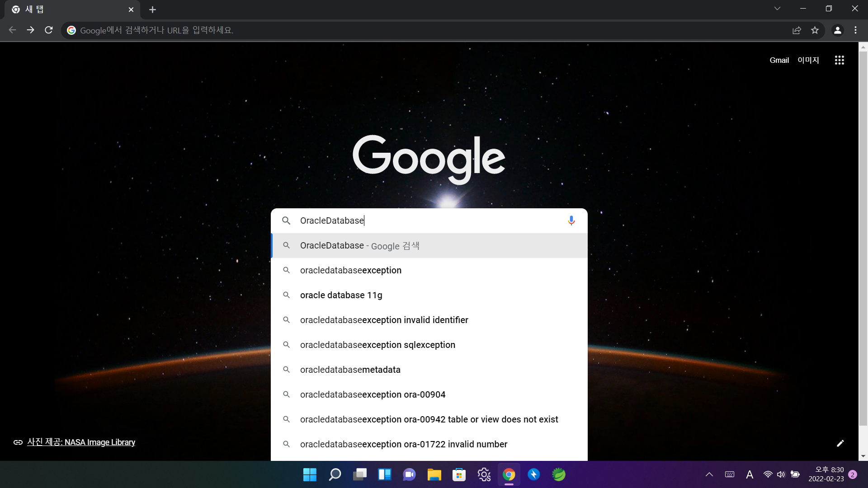Viewport: 868px width, 488px height.
Task: Toggle the IME language indicator A
Action: (749, 474)
